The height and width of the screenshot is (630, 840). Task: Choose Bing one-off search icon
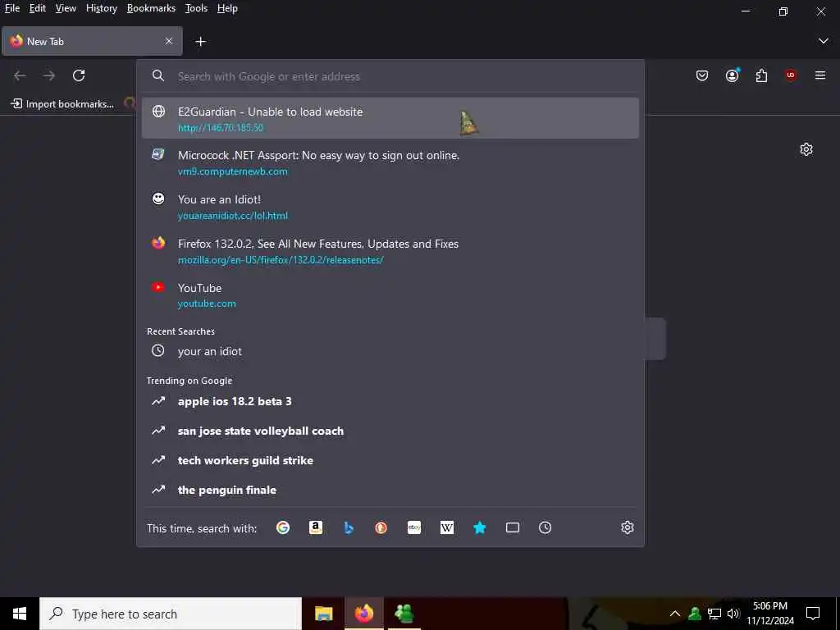pos(349,527)
